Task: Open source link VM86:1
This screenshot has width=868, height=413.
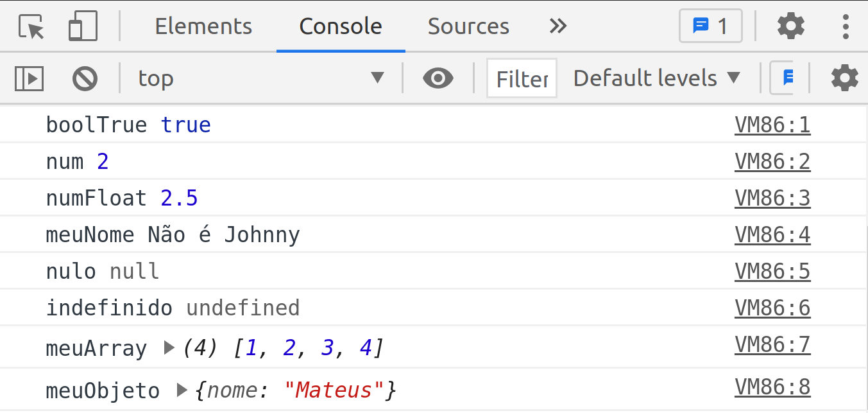Action: (x=772, y=125)
